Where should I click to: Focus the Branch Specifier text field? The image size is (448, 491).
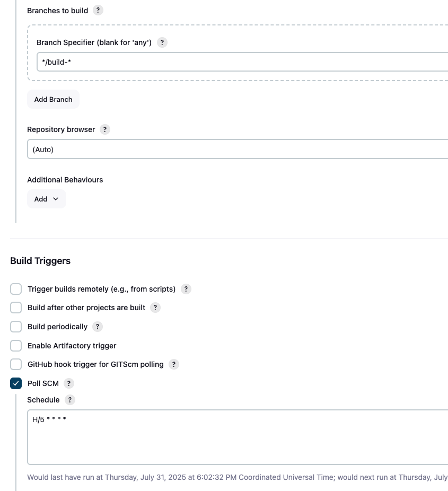(x=242, y=62)
